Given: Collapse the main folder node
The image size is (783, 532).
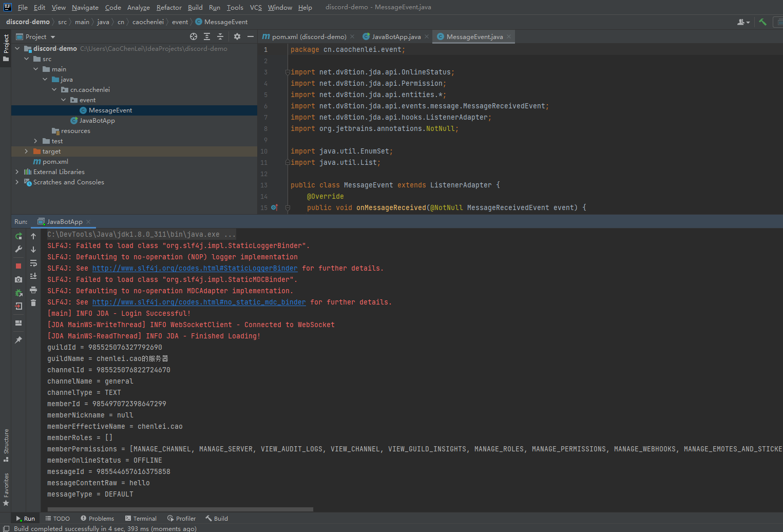Looking at the screenshot, I should tap(36, 69).
